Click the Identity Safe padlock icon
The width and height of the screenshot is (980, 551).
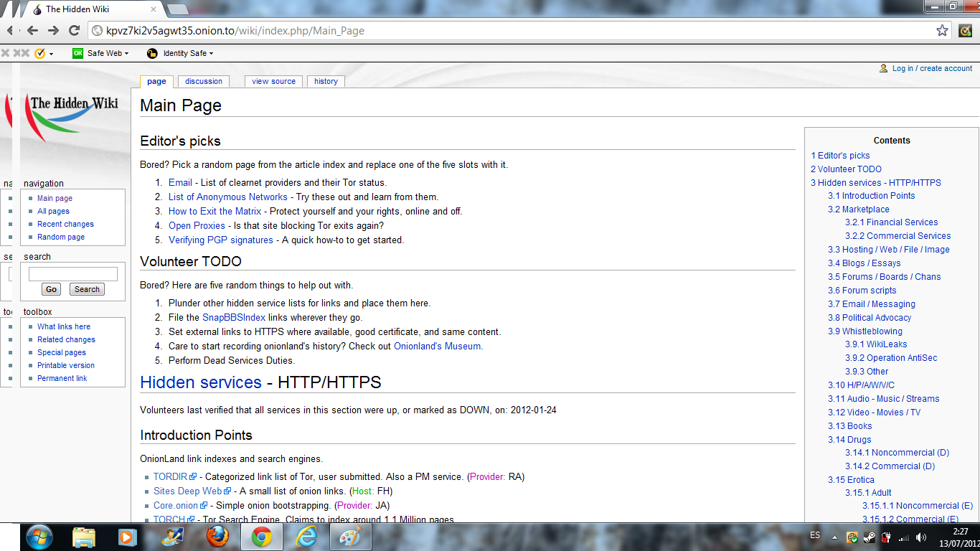click(152, 53)
